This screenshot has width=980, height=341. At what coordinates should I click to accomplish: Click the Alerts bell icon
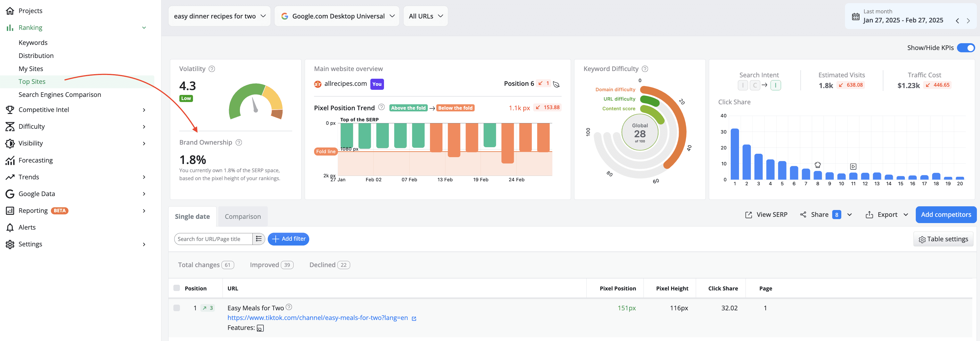coord(10,227)
